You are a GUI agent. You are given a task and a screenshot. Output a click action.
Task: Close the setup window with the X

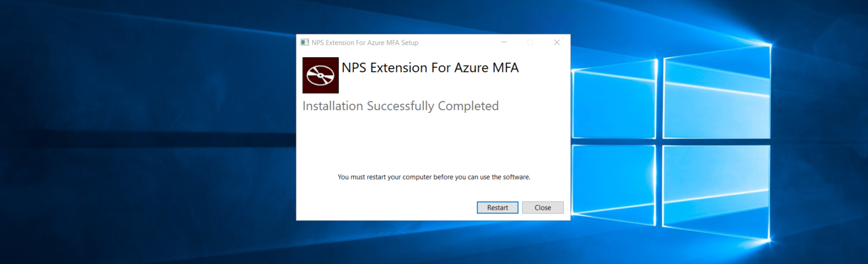pos(557,43)
